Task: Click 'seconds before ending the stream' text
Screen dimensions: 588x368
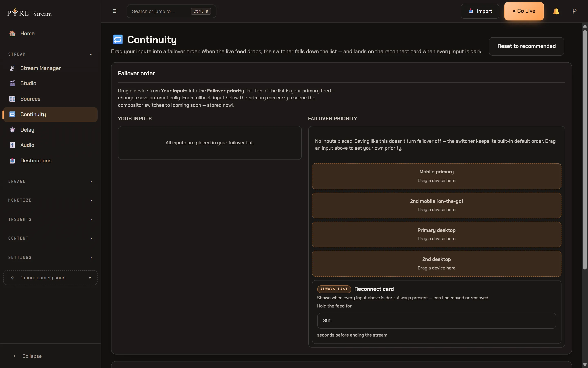Action: point(352,335)
